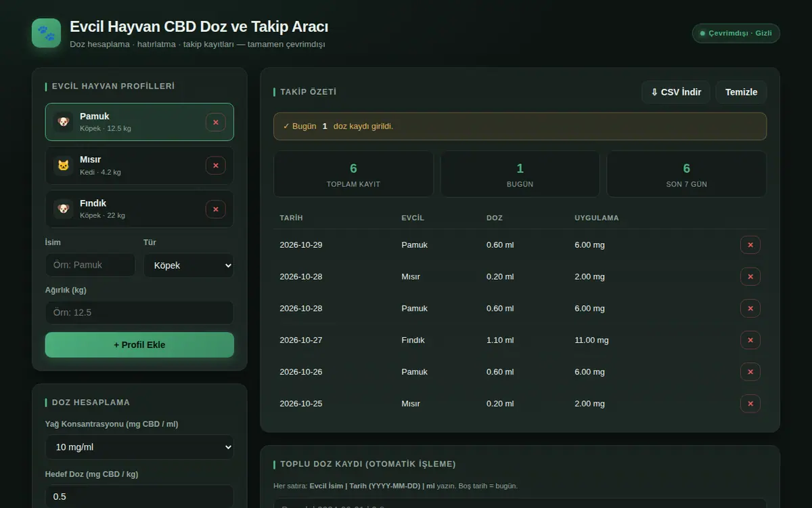Download records with CSV İndir
This screenshot has height=508, width=812.
pyautogui.click(x=676, y=92)
